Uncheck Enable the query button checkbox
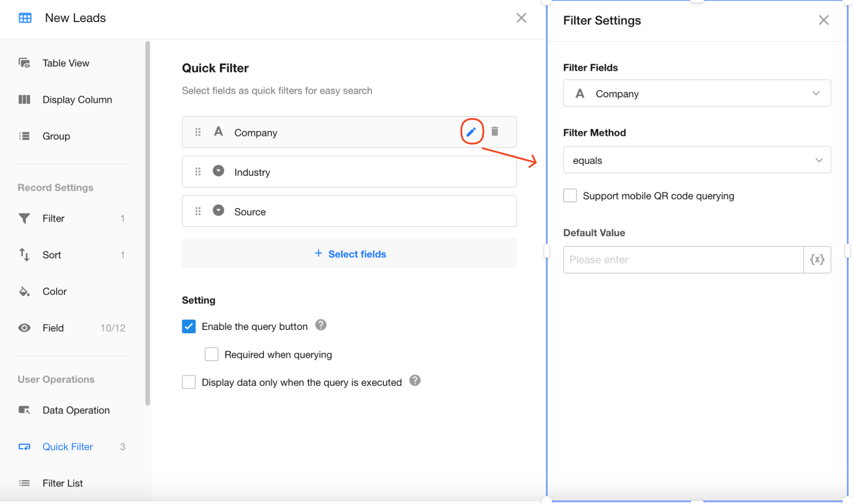The width and height of the screenshot is (853, 504). pos(189,326)
